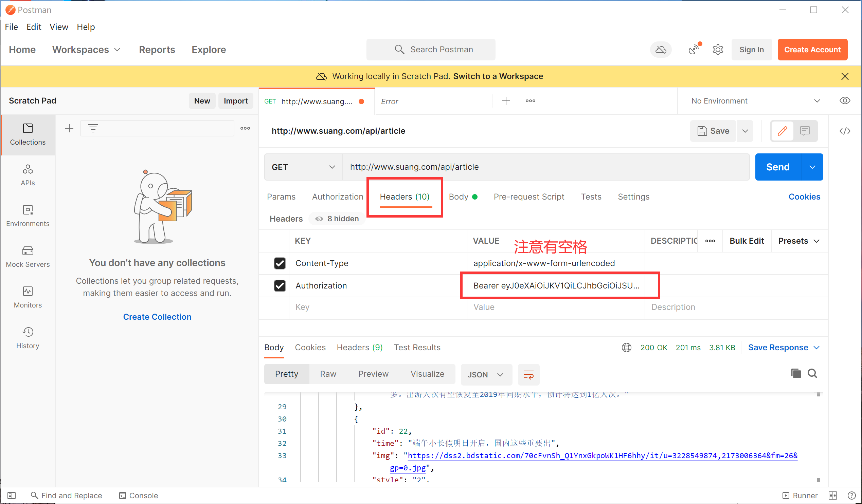The image size is (862, 504).
Task: Open the tab actions three-dot menu
Action: click(530, 101)
